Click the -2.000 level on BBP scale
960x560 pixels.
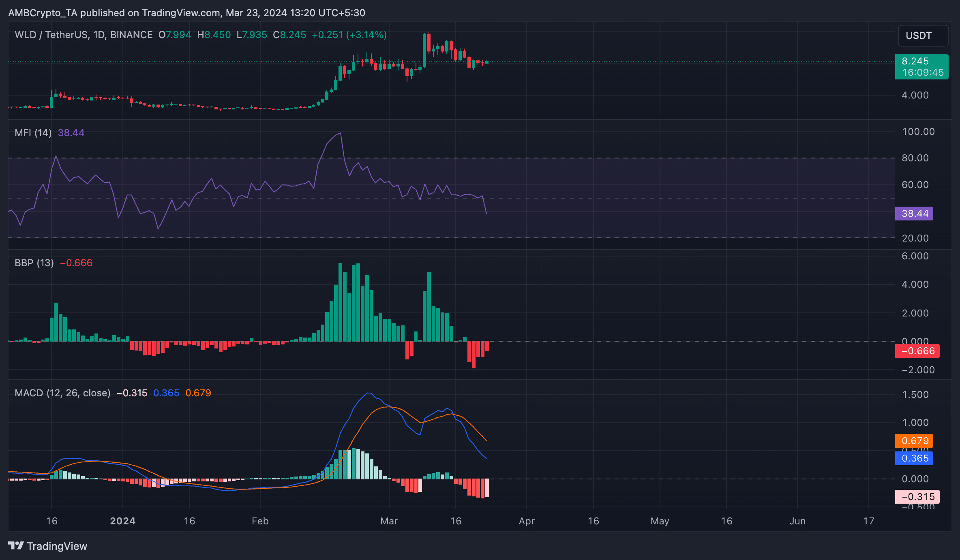(918, 370)
